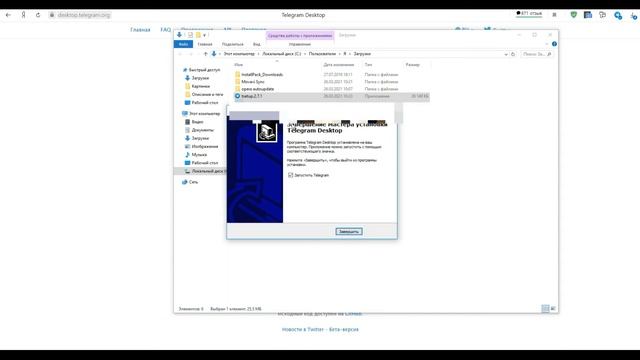Refresh the Explorer address bar

tap(513, 54)
